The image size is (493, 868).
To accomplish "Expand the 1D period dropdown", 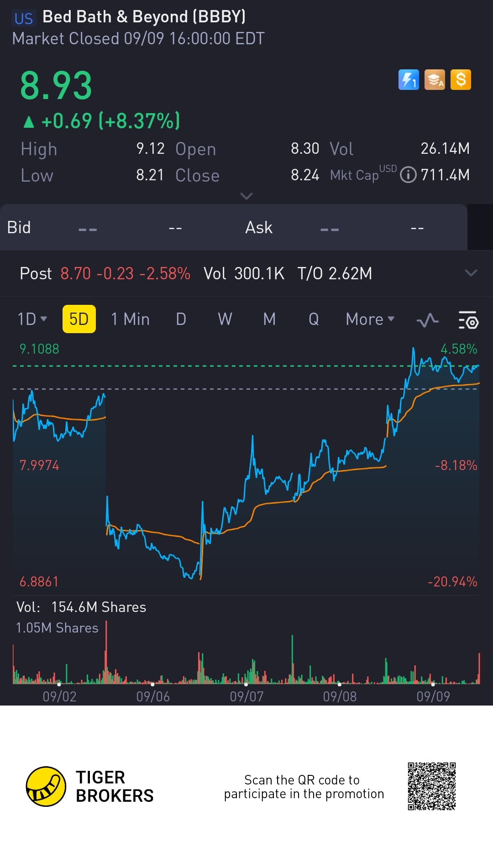I will [x=32, y=319].
